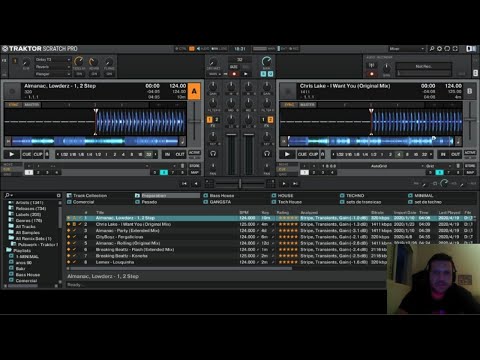Play deck A track
The height and width of the screenshot is (360, 480).
[x=12, y=154]
